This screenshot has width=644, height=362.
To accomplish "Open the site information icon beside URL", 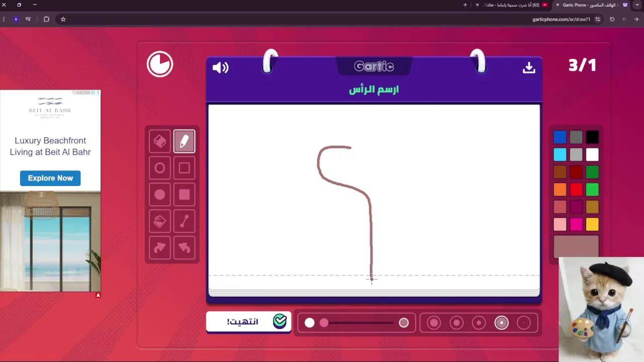I will (x=598, y=19).
